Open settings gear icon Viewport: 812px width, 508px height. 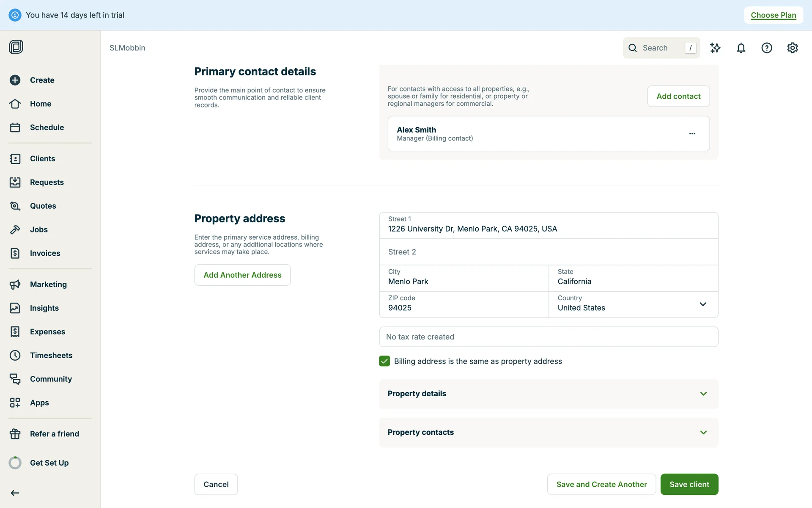793,48
